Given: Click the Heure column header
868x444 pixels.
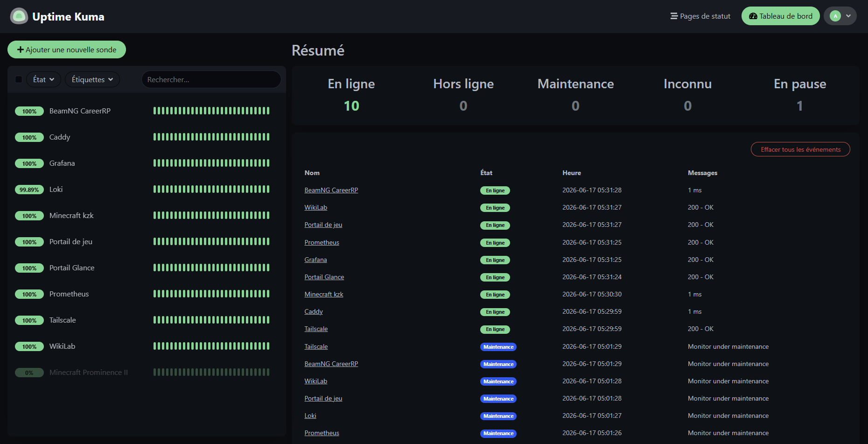Looking at the screenshot, I should [572, 173].
